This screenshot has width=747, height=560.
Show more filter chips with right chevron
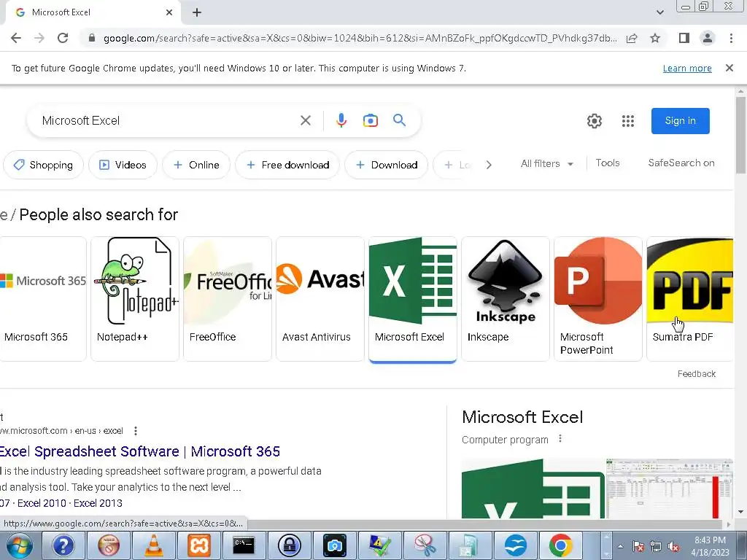(x=488, y=165)
